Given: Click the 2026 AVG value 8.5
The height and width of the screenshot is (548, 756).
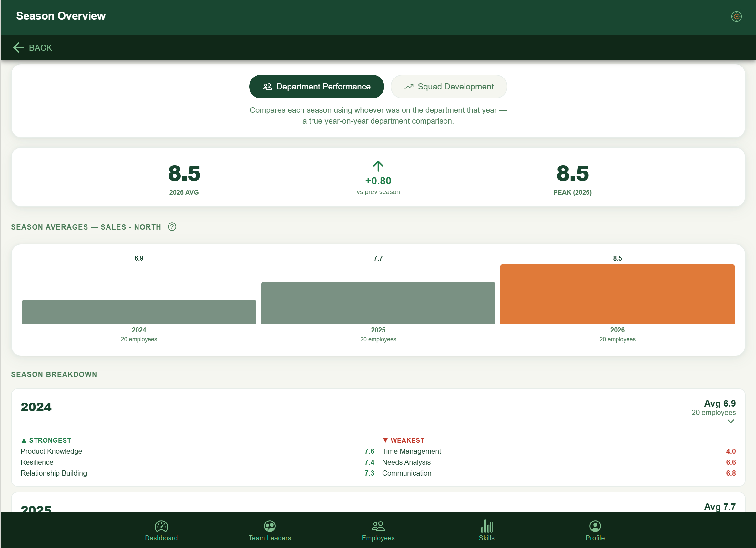Looking at the screenshot, I should click(x=184, y=173).
